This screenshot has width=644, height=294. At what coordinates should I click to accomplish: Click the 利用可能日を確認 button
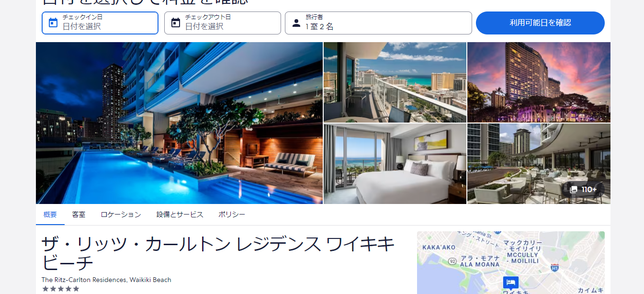point(540,23)
